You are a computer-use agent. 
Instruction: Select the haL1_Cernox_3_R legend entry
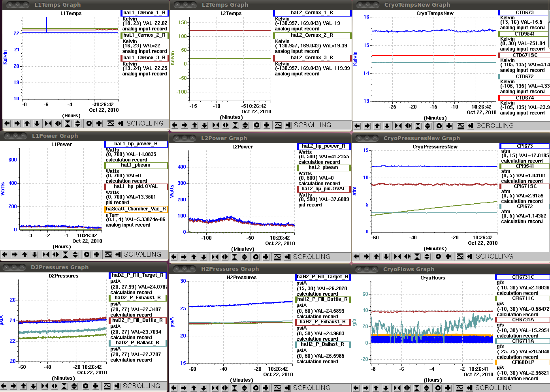(x=145, y=58)
